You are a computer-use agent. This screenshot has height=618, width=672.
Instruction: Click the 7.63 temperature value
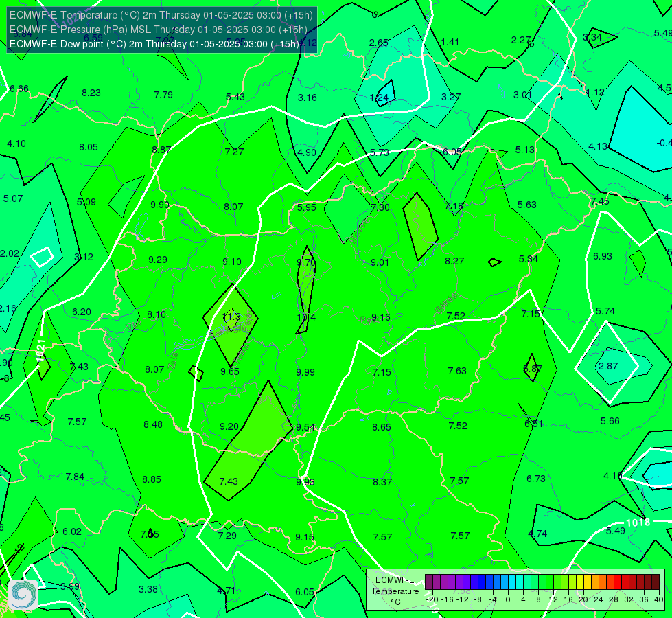point(457,371)
